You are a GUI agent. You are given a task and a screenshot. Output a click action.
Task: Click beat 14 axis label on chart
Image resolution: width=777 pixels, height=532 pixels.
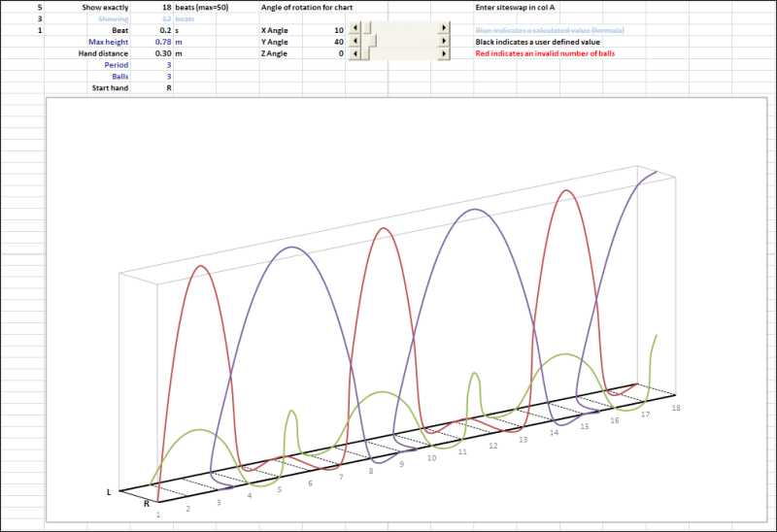tap(554, 432)
